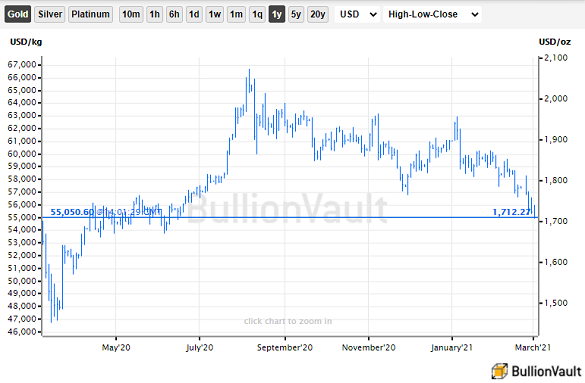Set time range to 5y

(296, 15)
